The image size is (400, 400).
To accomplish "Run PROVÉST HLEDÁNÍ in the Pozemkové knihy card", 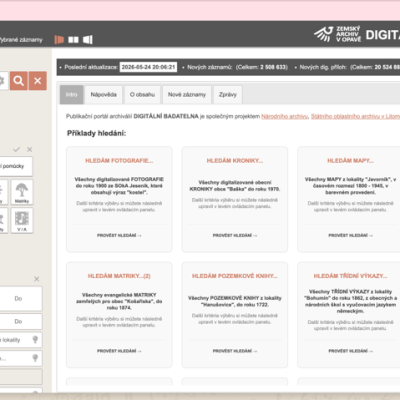I will pyautogui.click(x=235, y=351).
